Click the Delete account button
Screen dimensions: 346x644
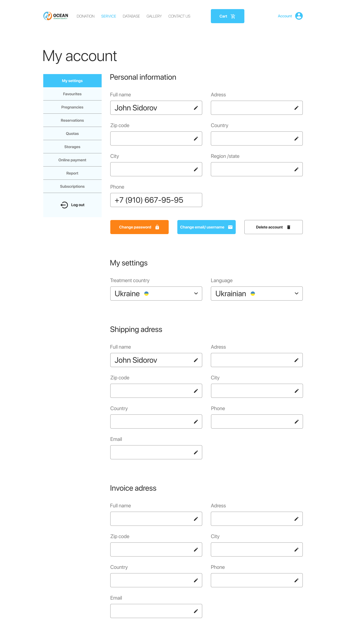coord(273,227)
